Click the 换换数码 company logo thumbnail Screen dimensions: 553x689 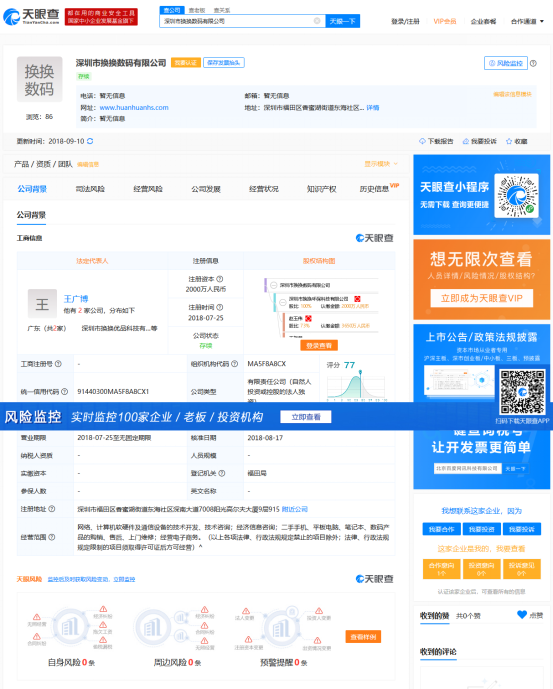(40, 80)
